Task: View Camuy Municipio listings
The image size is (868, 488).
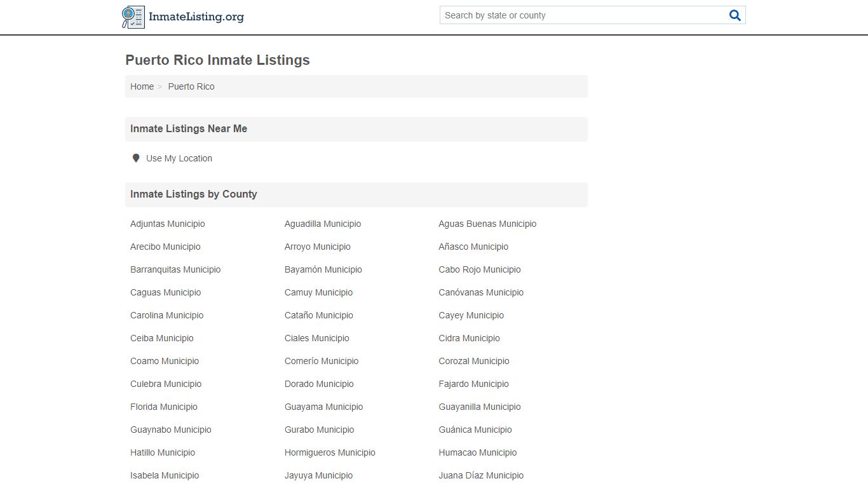Action: [x=318, y=292]
